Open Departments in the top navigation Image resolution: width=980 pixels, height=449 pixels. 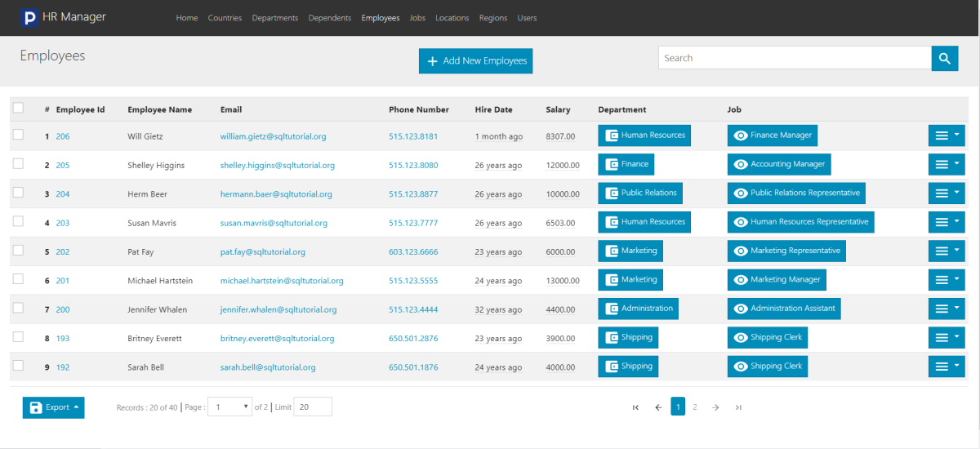(275, 18)
